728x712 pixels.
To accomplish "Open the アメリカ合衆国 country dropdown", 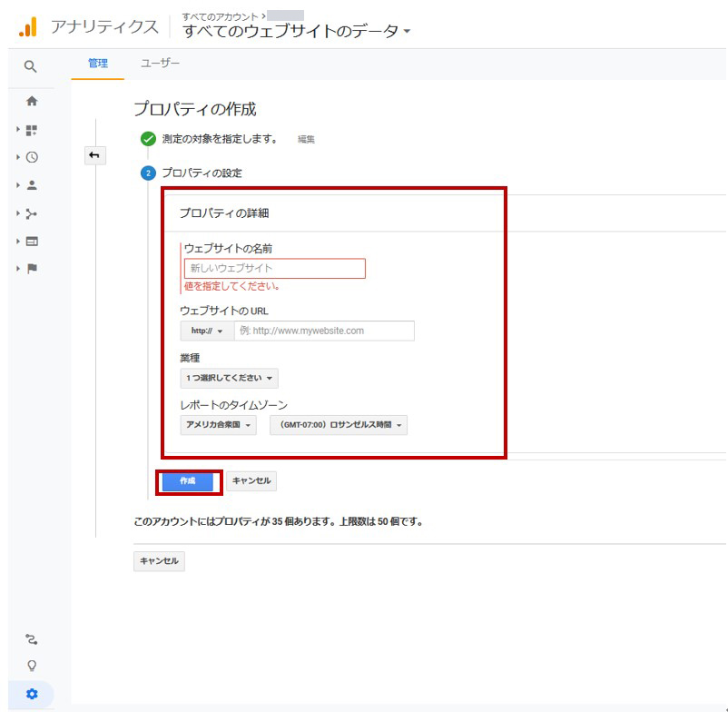I will coord(219,425).
